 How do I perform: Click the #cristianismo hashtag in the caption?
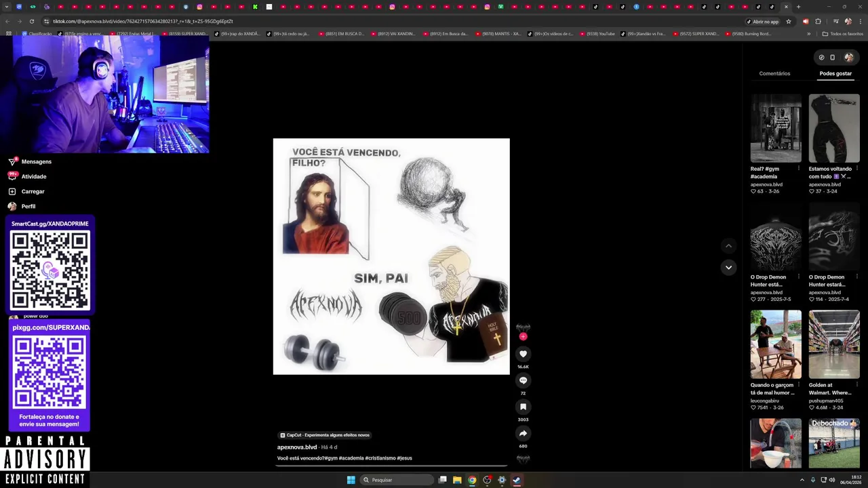pos(380,458)
